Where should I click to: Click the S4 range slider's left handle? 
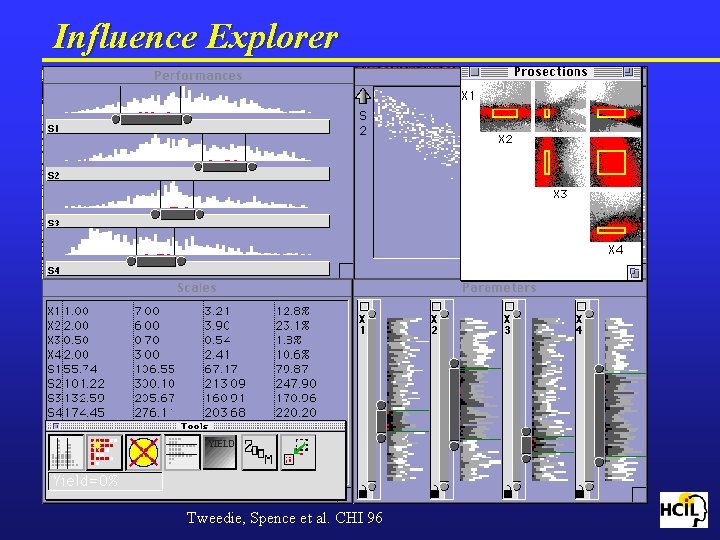click(131, 261)
